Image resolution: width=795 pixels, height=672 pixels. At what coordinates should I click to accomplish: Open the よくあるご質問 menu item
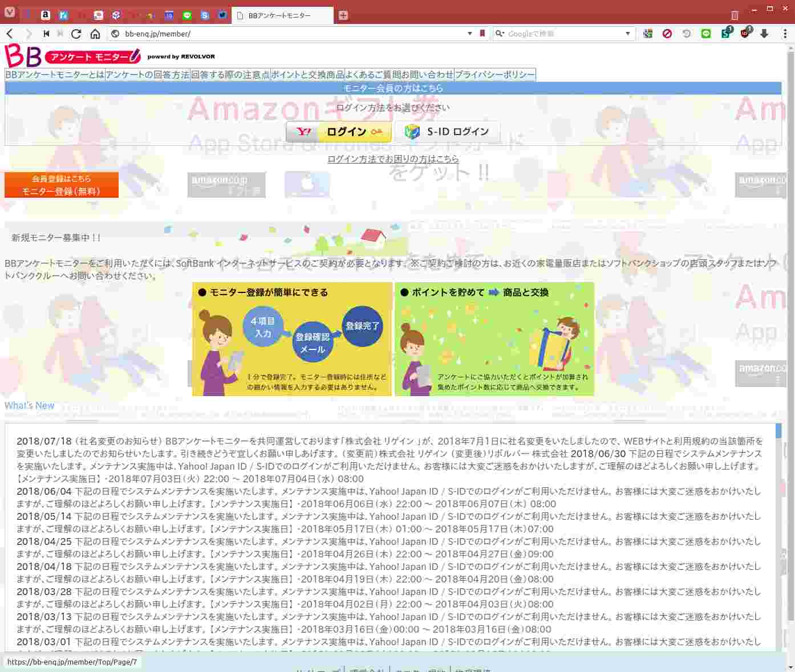click(x=373, y=75)
